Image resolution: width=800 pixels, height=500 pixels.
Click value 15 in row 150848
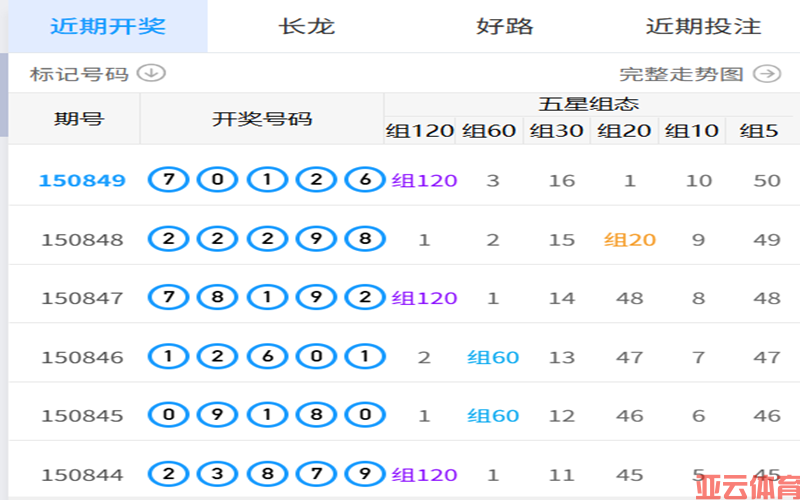point(562,240)
